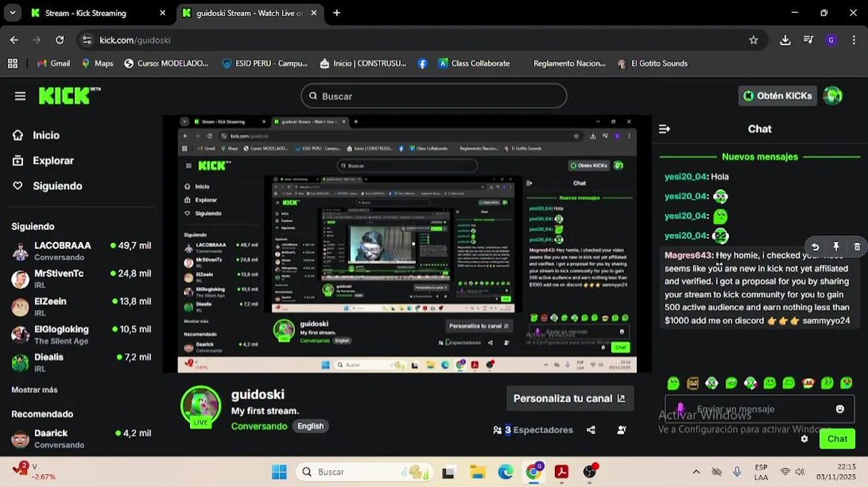Viewport: 868px width, 487px height.
Task: Click the Magres643 username in chat
Action: pyautogui.click(x=688, y=255)
